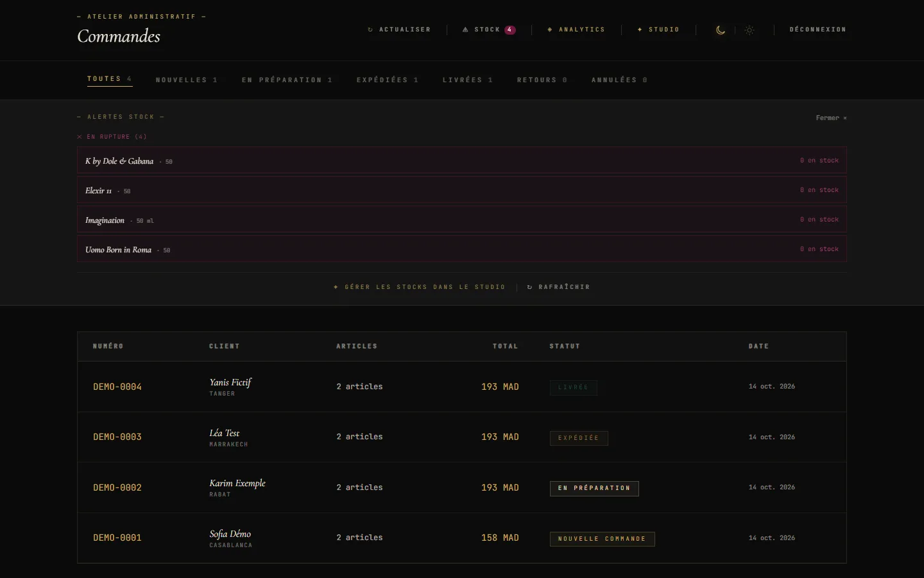This screenshot has width=924, height=578.
Task: Click the Expédiée status badge
Action: click(x=579, y=438)
